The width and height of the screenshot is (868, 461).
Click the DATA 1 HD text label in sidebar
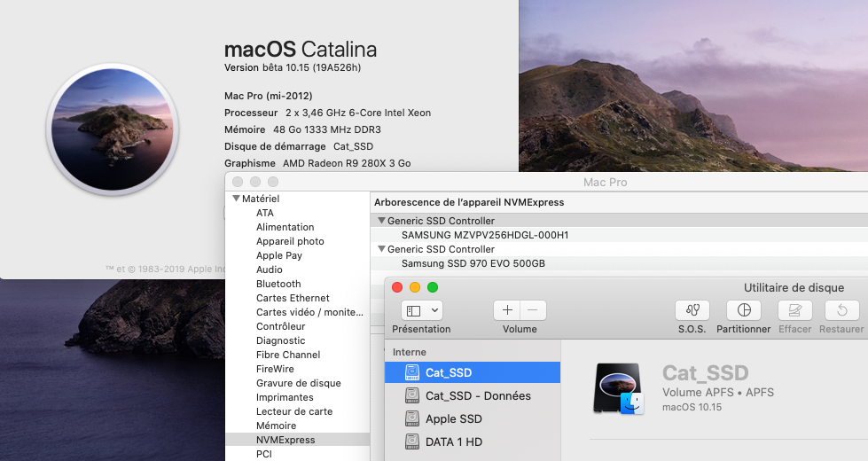pos(454,441)
